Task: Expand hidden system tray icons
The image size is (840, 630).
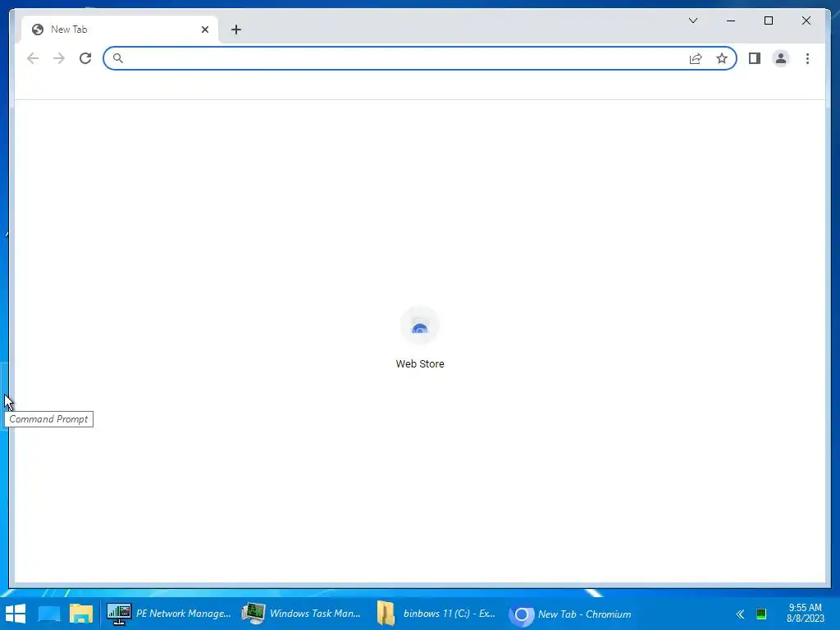Action: pyautogui.click(x=740, y=614)
